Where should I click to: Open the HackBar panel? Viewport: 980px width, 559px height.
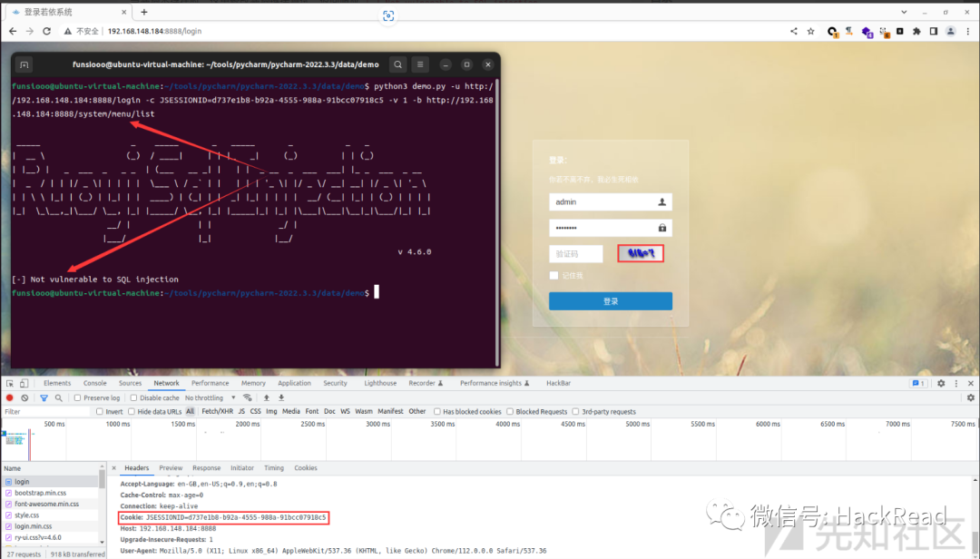coord(558,383)
